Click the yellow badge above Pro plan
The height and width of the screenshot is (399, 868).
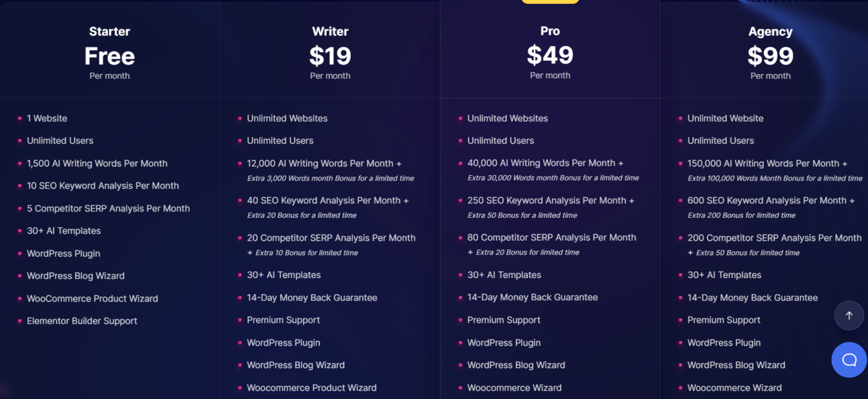click(550, 2)
